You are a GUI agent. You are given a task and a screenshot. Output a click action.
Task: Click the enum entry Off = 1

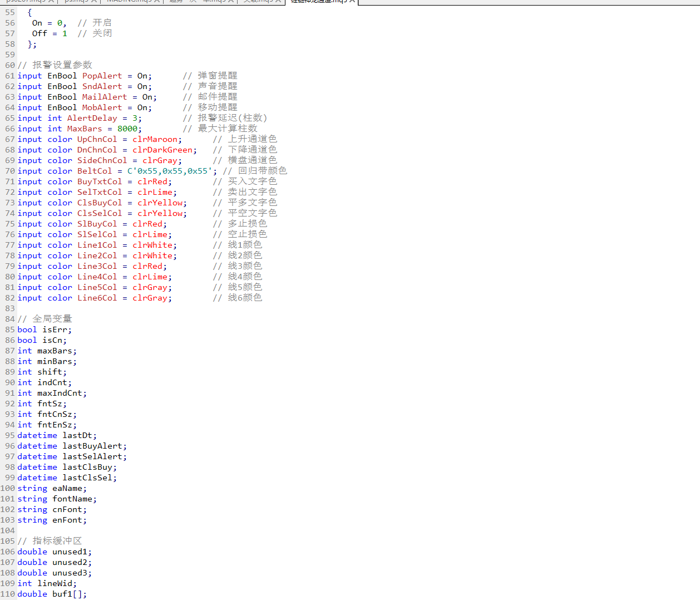point(50,33)
